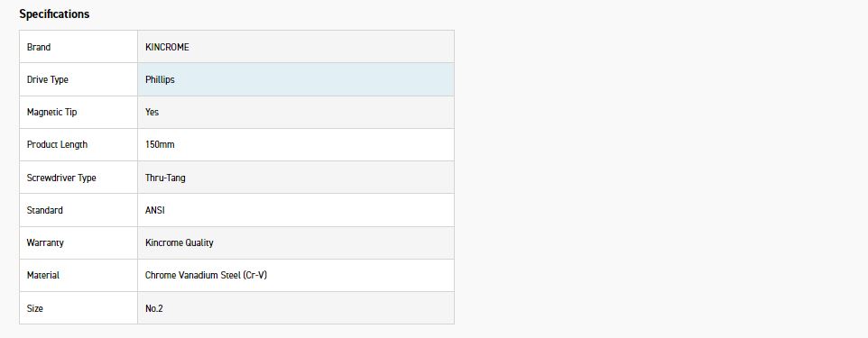Click the 150mm length value
The height and width of the screenshot is (338, 868).
click(160, 145)
